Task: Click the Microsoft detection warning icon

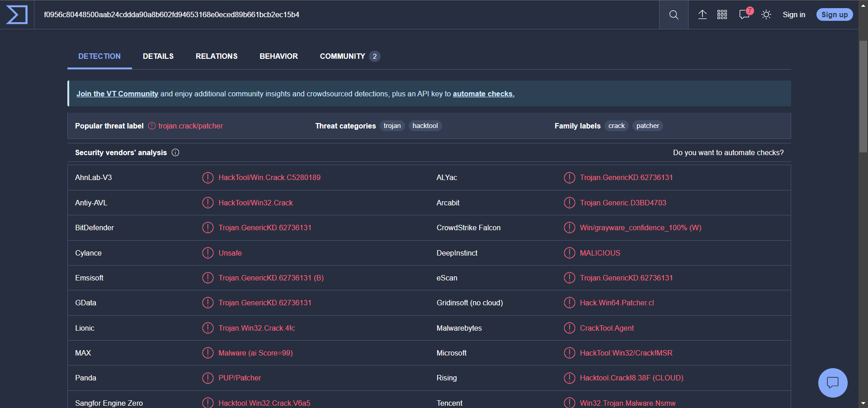Action: click(569, 353)
